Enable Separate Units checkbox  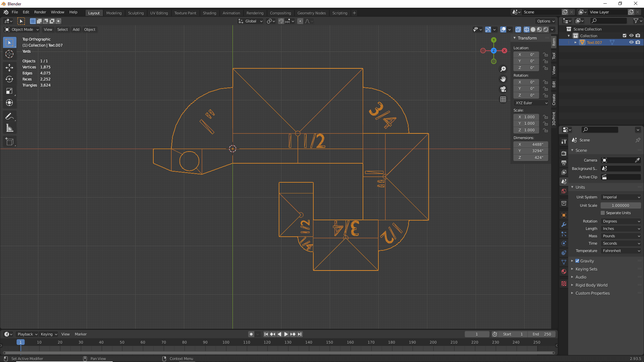click(603, 213)
